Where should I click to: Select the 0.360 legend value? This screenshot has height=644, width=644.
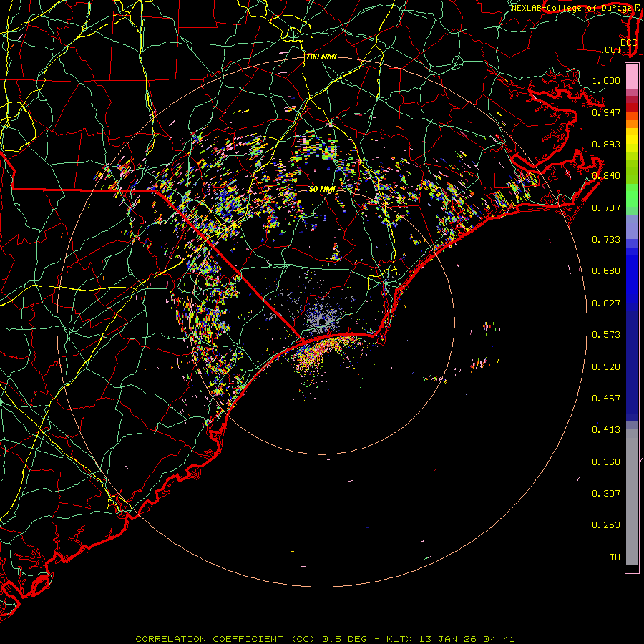tap(606, 462)
